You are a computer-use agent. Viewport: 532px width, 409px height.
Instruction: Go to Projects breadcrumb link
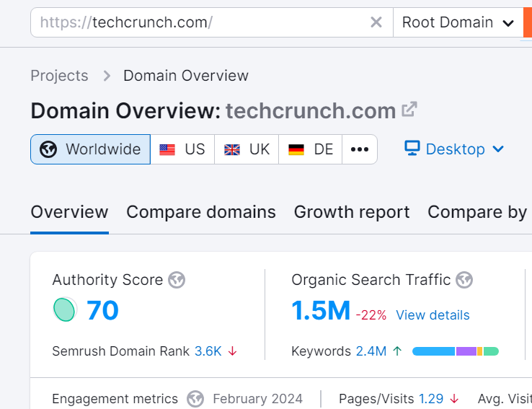click(59, 76)
